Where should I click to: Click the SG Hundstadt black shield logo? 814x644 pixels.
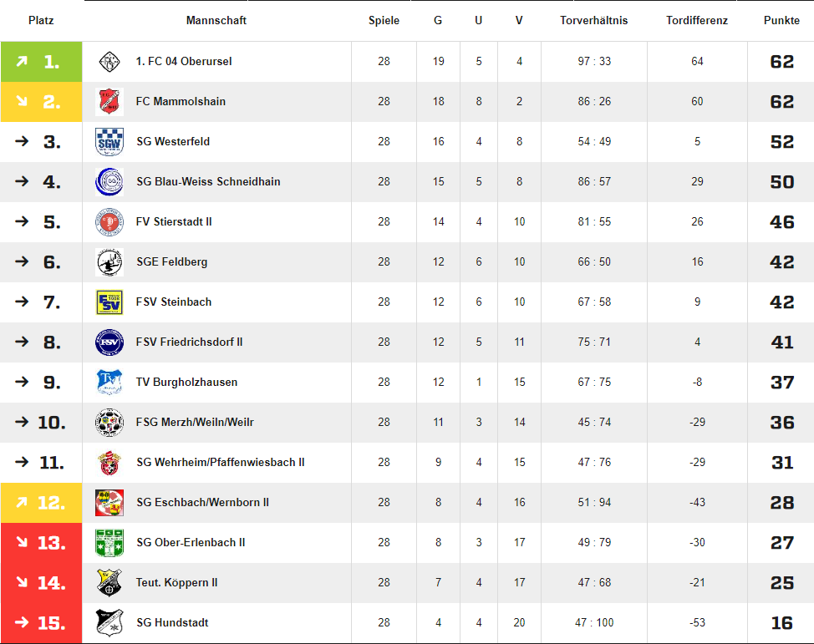109,623
